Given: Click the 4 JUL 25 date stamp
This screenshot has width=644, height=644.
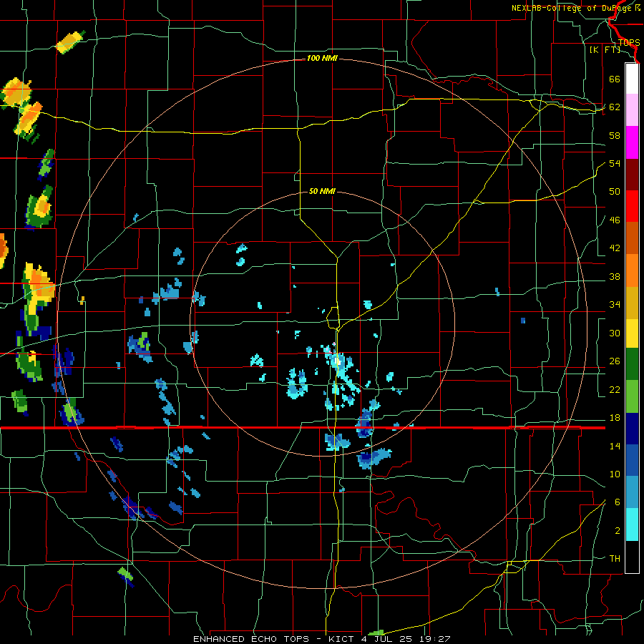Looking at the screenshot, I should click(388, 639).
